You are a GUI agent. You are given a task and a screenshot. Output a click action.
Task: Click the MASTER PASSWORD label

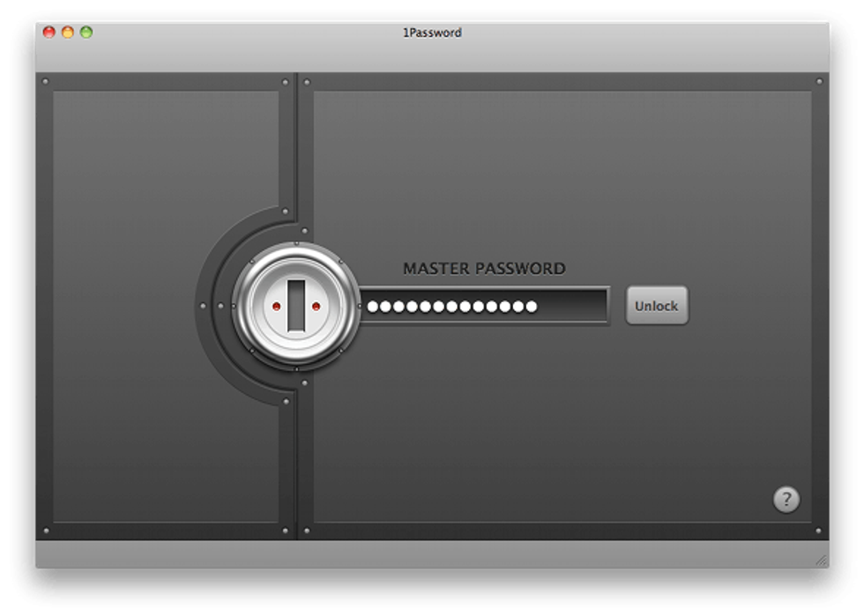pyautogui.click(x=484, y=269)
